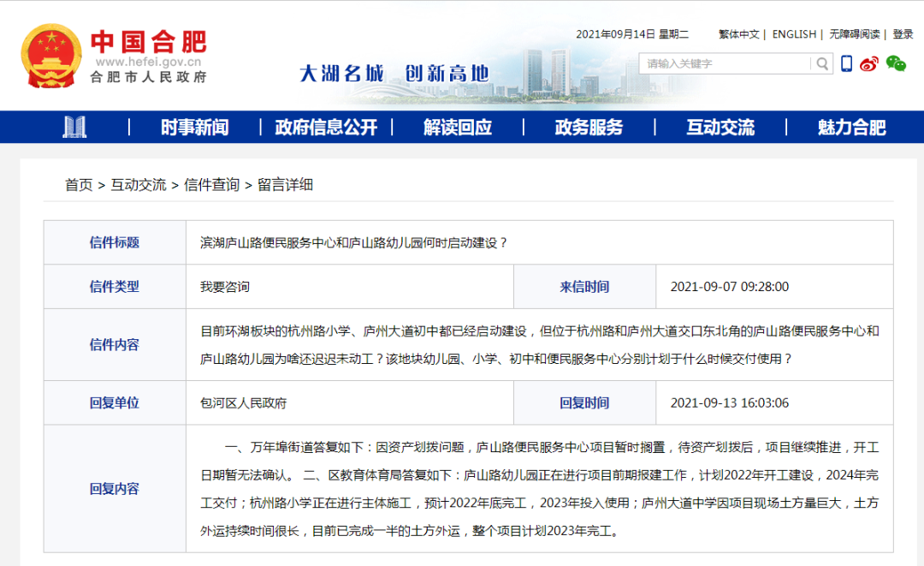Viewport: 924px width, 566px height.
Task: Click the 登录 login link
Action: [904, 34]
